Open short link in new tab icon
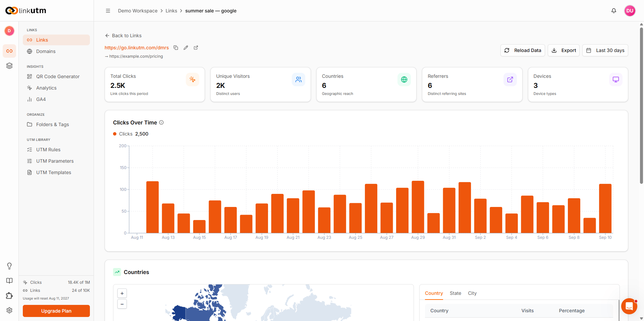This screenshot has width=644, height=321. (x=196, y=48)
